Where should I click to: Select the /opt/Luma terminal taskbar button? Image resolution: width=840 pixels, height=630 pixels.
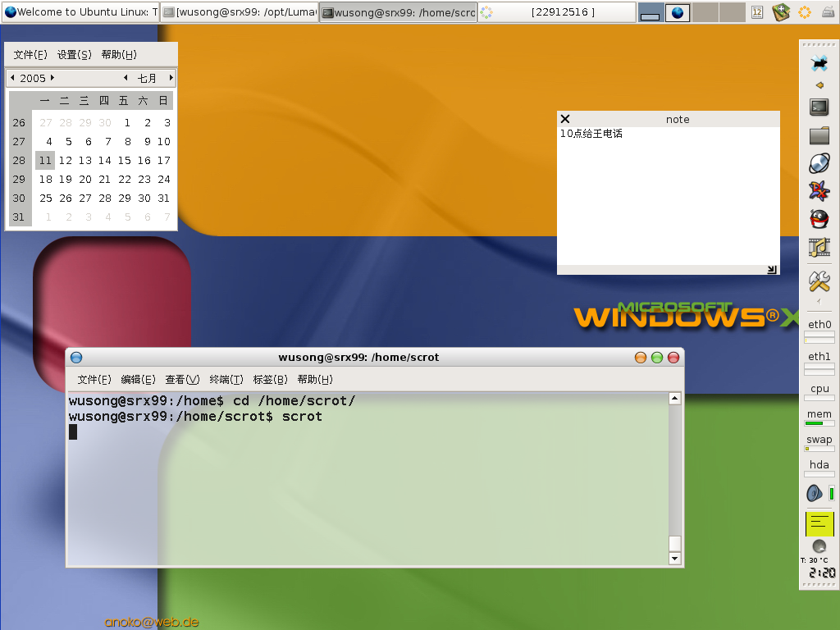click(x=240, y=11)
